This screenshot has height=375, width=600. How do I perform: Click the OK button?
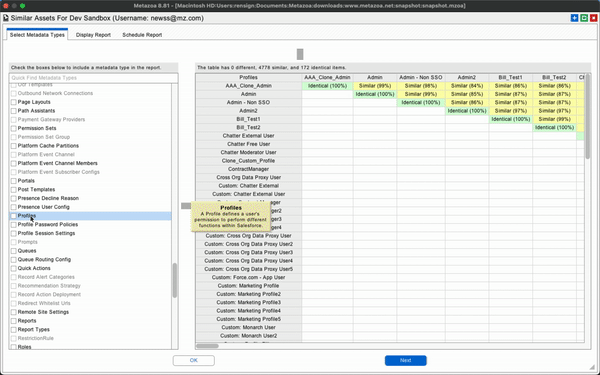[x=194, y=360]
